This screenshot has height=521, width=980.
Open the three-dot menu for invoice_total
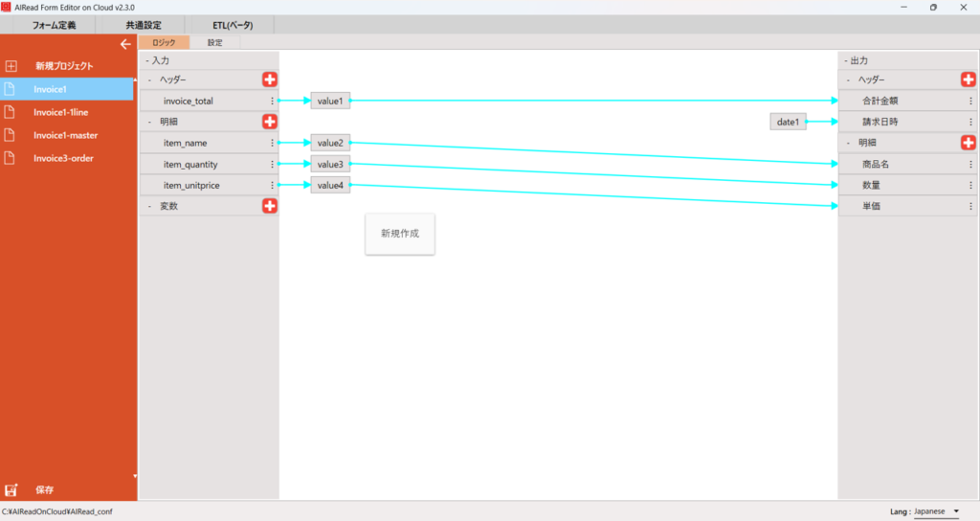[273, 101]
